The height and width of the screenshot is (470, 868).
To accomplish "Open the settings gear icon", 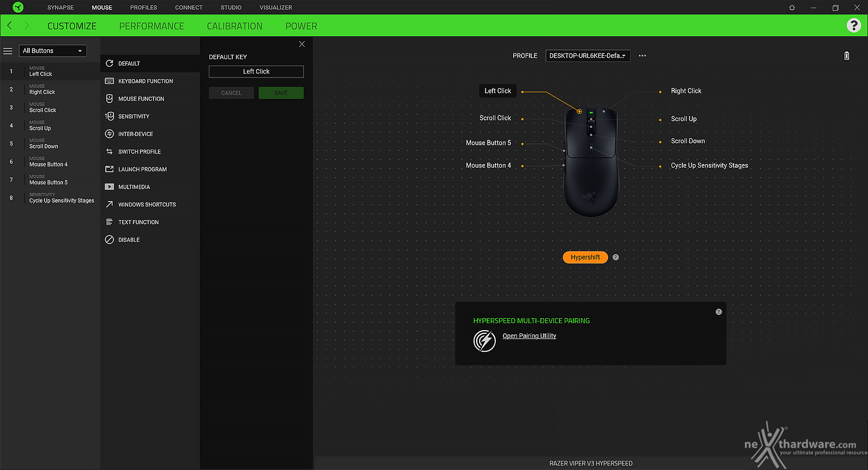I will tap(792, 8).
